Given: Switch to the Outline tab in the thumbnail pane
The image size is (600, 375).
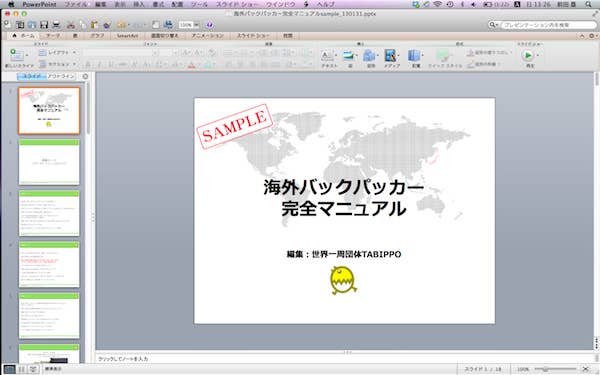Looking at the screenshot, I should coord(62,77).
